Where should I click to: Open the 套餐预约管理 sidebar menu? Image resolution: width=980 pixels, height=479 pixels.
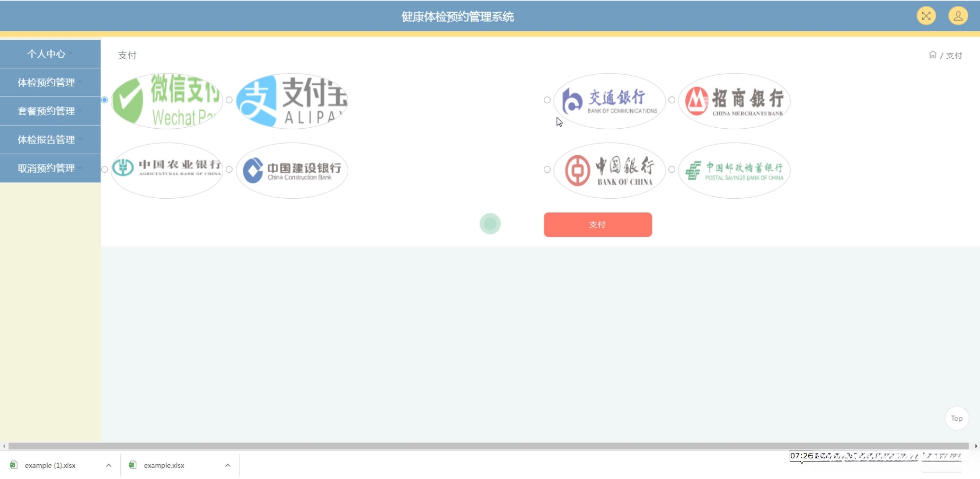(50, 111)
